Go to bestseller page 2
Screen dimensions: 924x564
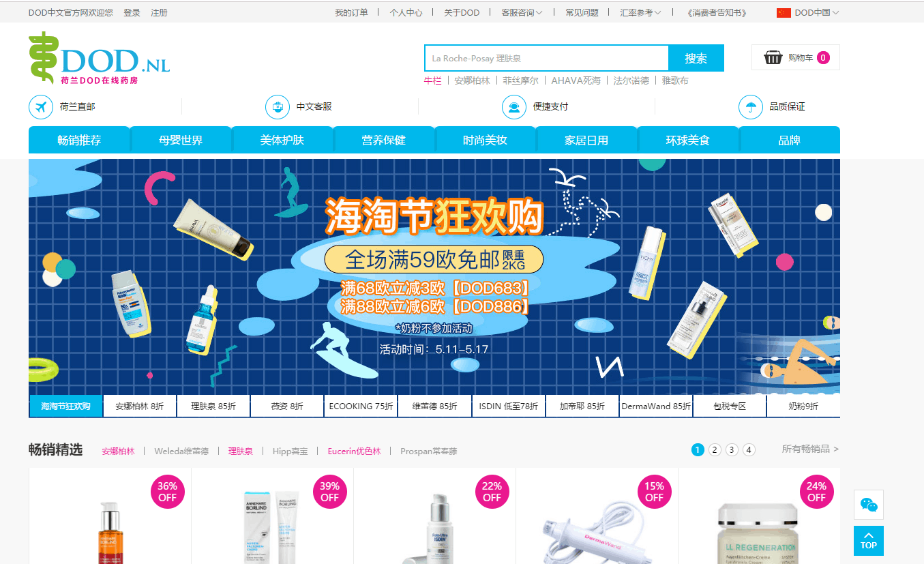715,449
